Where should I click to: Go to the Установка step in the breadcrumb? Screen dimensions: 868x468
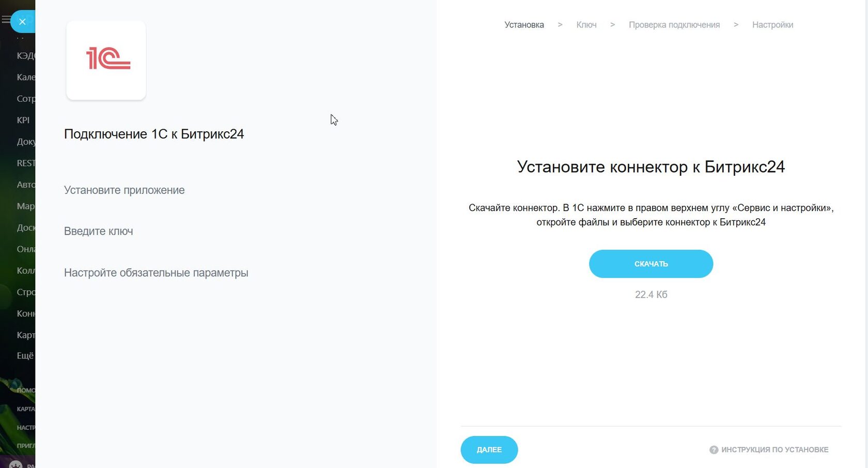pos(524,25)
